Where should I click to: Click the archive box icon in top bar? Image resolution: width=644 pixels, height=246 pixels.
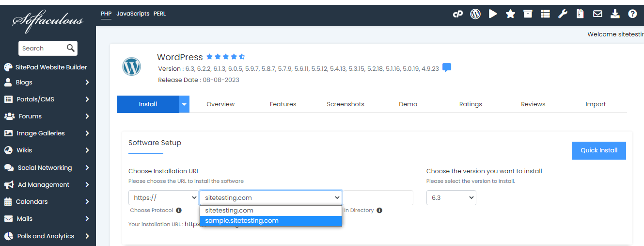tap(528, 14)
